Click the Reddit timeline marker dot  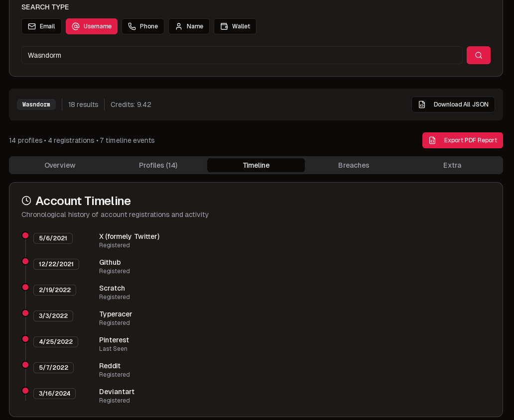(x=25, y=365)
